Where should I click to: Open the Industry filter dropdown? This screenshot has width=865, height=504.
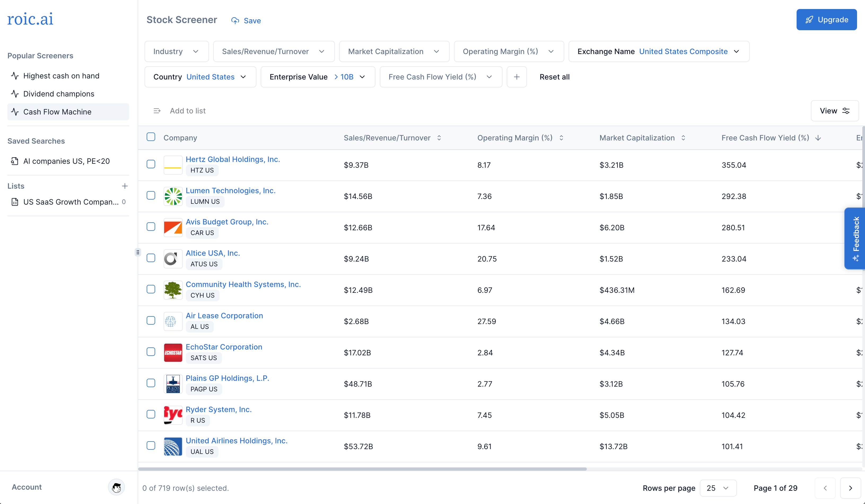click(176, 51)
